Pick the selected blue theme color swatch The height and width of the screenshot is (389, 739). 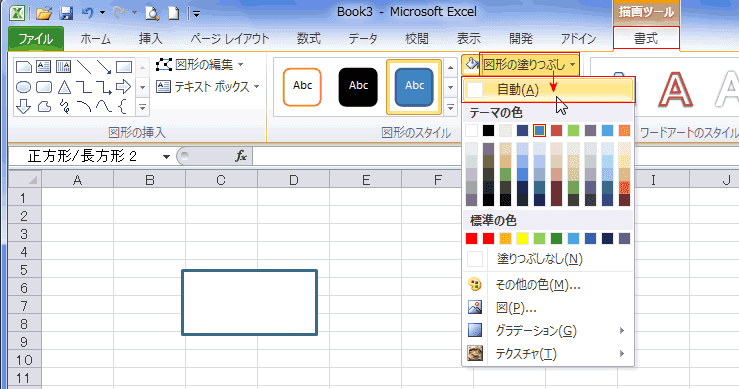540,131
